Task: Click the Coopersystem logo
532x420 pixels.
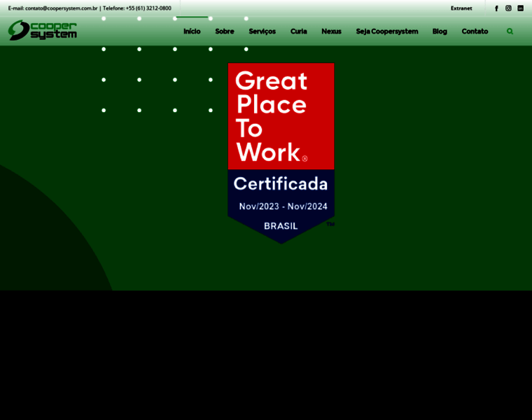Action: [x=43, y=31]
